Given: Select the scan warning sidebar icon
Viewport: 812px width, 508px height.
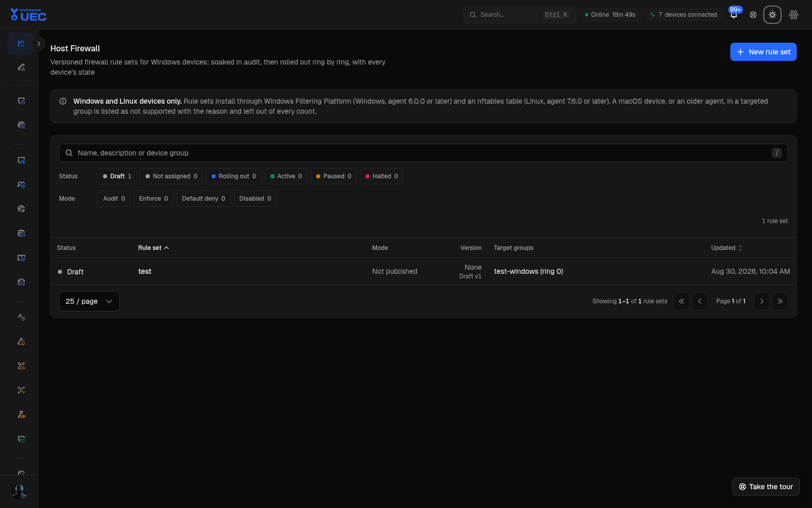Looking at the screenshot, I should coord(21,366).
